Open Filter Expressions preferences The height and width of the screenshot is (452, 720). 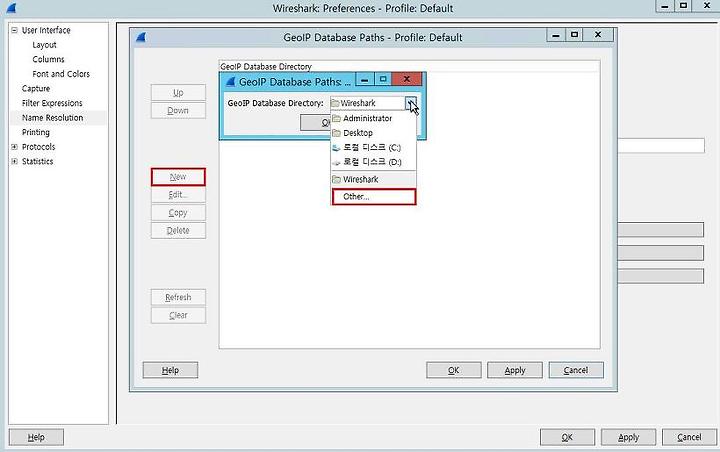[x=52, y=103]
